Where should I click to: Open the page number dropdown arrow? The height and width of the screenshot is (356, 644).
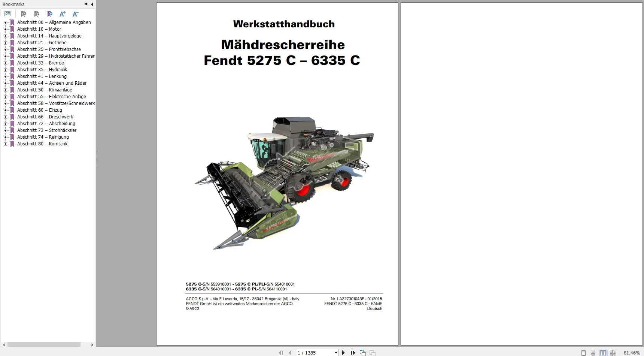click(336, 353)
